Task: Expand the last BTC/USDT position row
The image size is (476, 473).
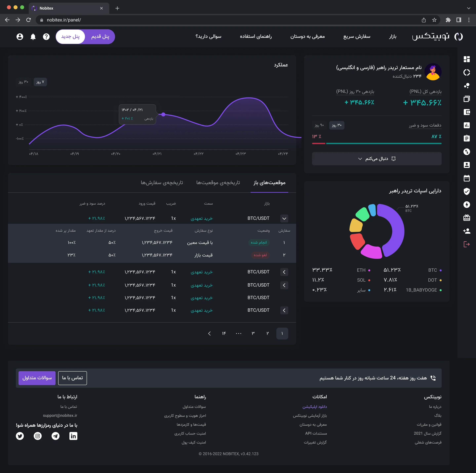Action: click(284, 310)
